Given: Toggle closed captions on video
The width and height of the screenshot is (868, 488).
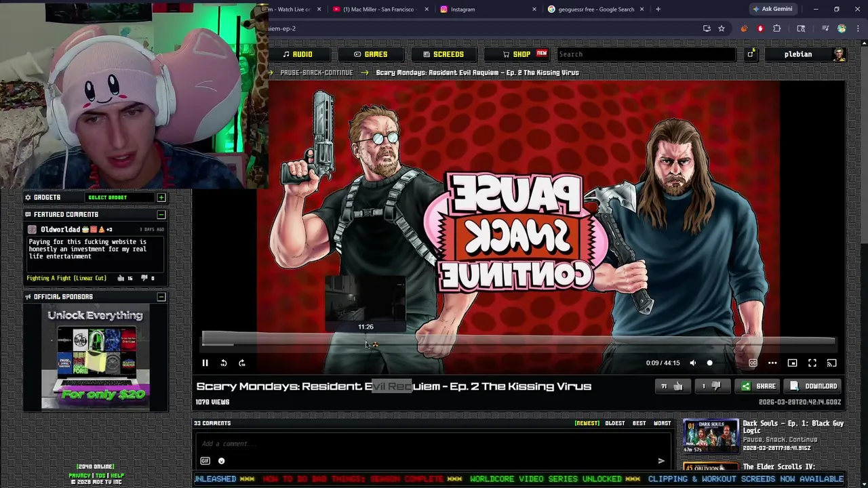Looking at the screenshot, I should (753, 363).
